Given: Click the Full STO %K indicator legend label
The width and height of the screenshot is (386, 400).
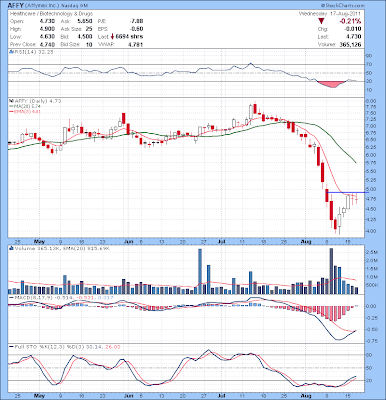Looking at the screenshot, I should click(x=65, y=347).
